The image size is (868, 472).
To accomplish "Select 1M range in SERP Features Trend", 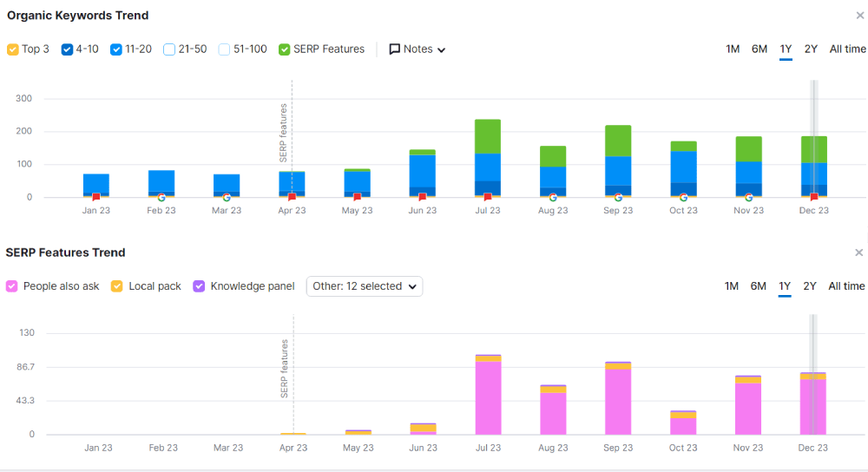I will click(731, 286).
